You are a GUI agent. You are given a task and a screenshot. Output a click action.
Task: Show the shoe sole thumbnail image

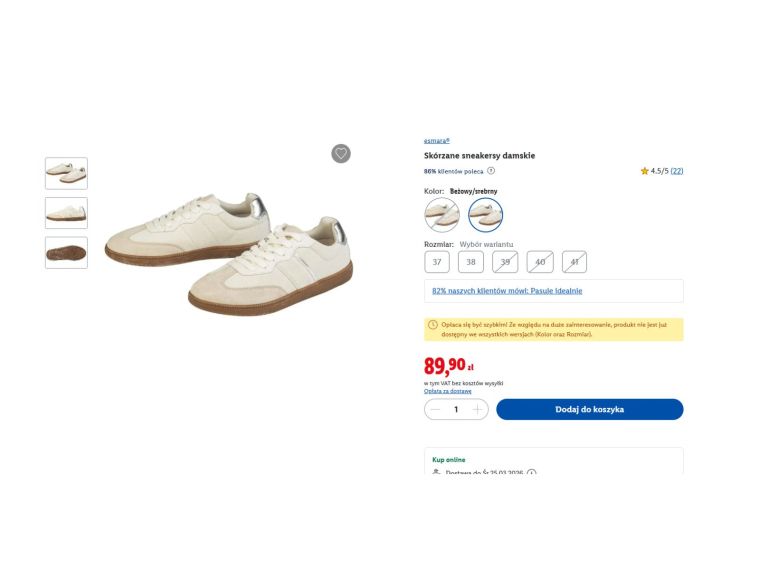[66, 253]
